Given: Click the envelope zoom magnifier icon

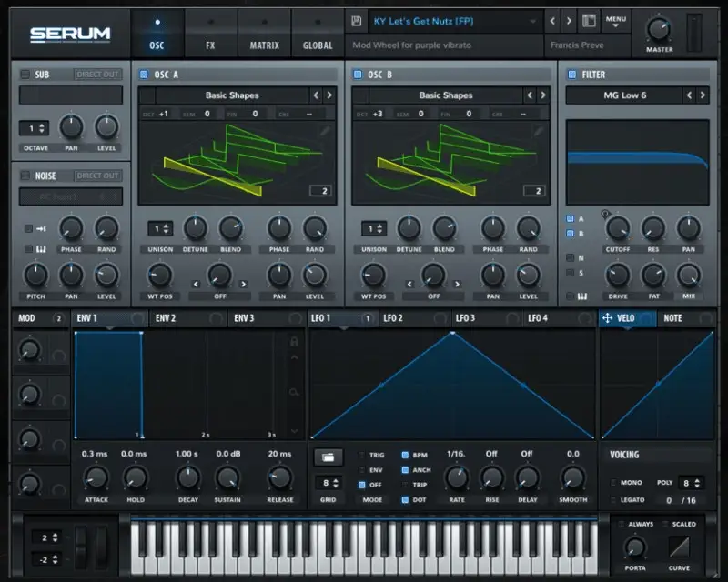Looking at the screenshot, I should tap(293, 392).
